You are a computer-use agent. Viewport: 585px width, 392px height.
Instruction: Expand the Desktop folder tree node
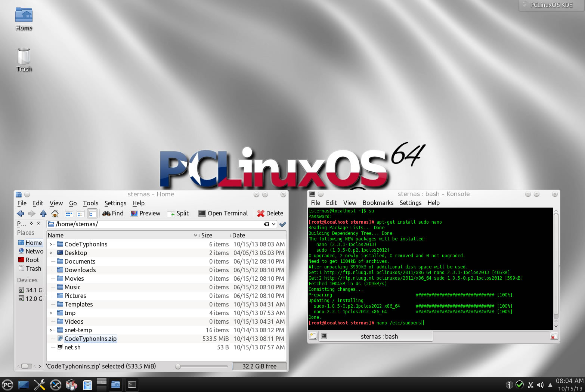[x=51, y=253]
